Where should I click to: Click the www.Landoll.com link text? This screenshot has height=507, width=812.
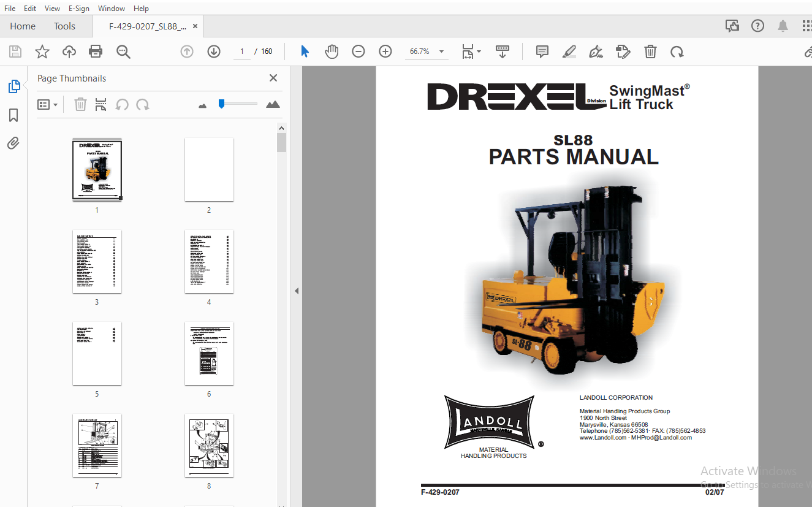coord(603,438)
